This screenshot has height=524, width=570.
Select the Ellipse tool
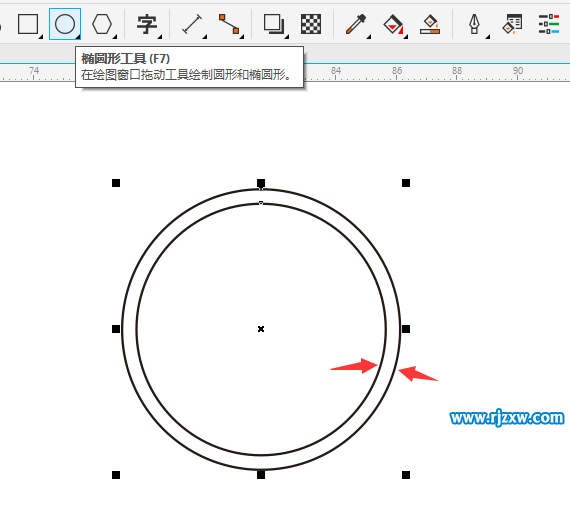click(65, 24)
